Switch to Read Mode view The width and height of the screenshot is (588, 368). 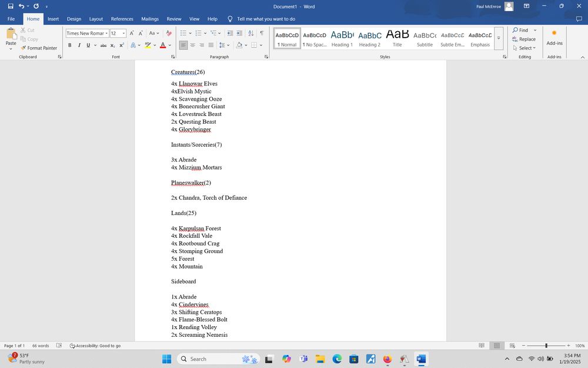click(x=482, y=346)
